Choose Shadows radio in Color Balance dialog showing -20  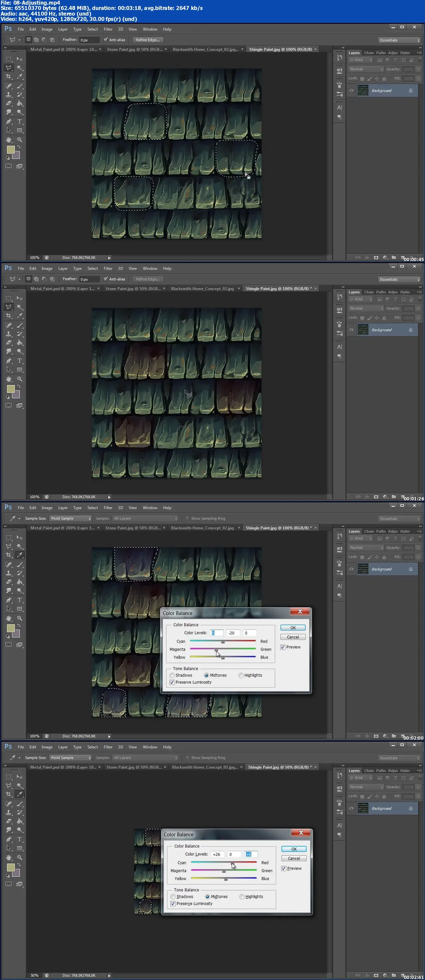click(x=172, y=675)
